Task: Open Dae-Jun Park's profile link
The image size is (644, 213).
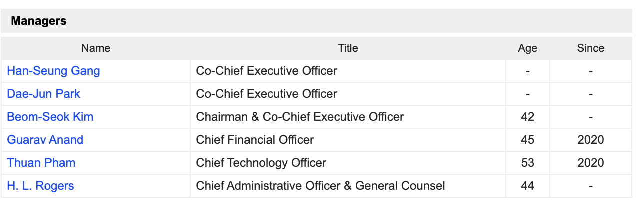Action: click(43, 94)
